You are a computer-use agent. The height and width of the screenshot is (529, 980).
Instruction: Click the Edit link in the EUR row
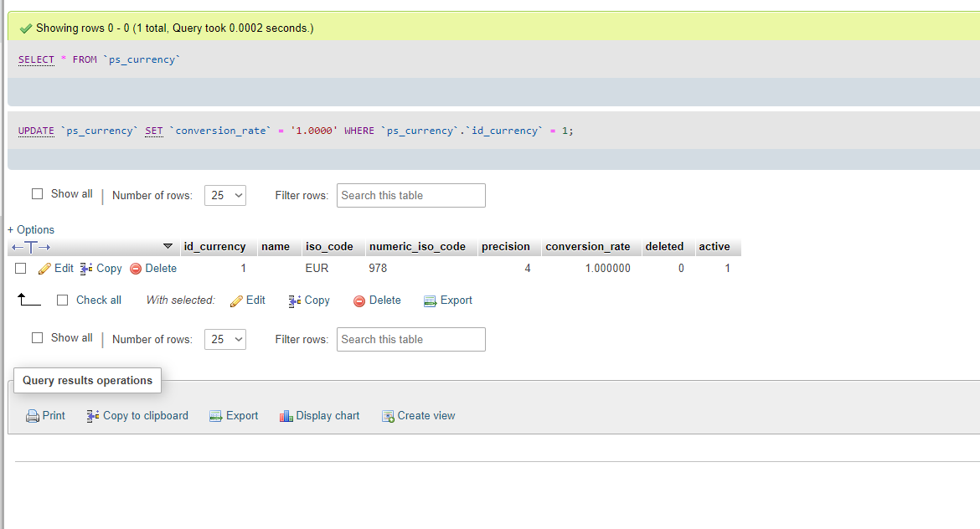64,268
